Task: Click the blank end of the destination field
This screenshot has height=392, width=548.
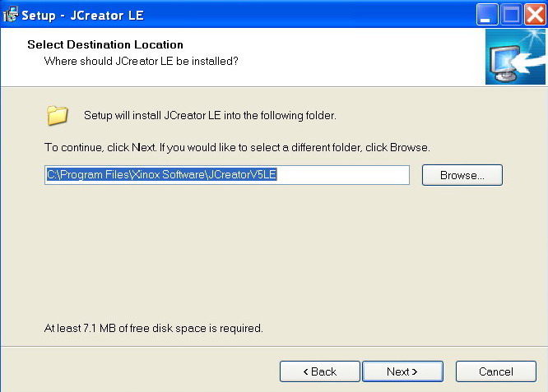Action: coord(346,175)
